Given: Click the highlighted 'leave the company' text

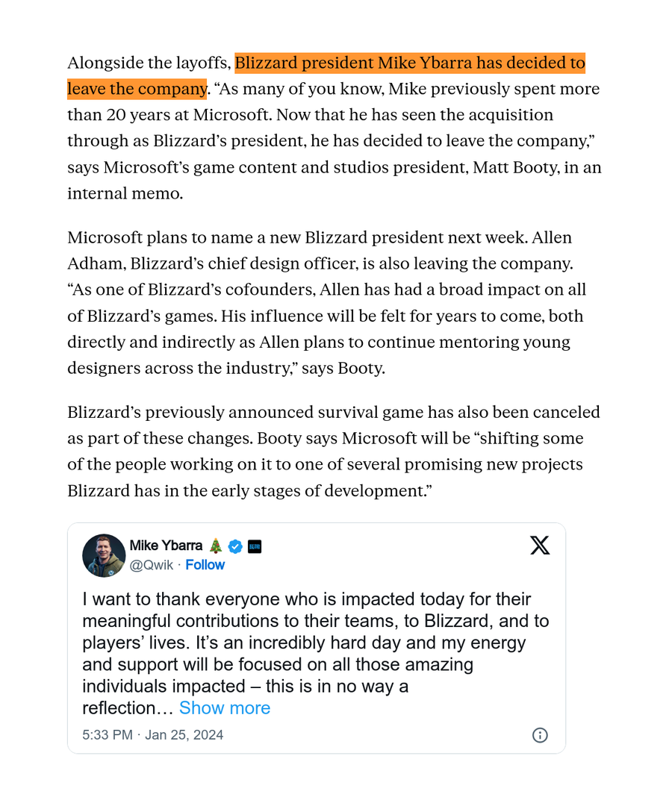Looking at the screenshot, I should coord(137,89).
